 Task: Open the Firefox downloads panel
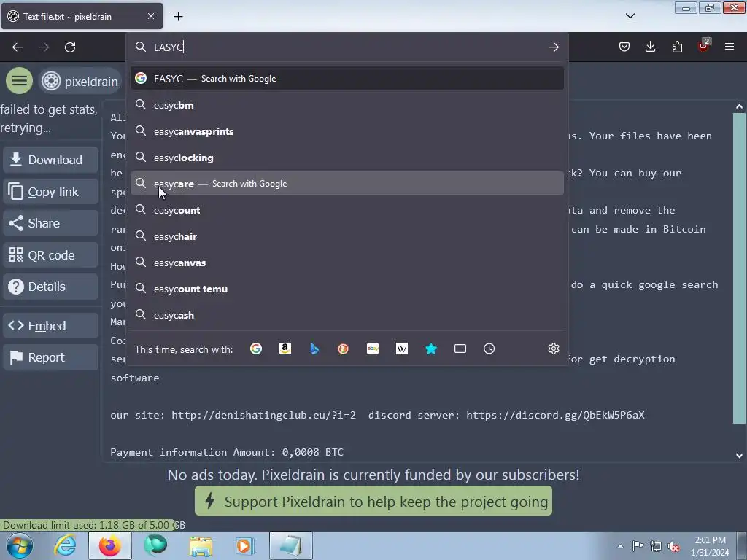point(650,47)
